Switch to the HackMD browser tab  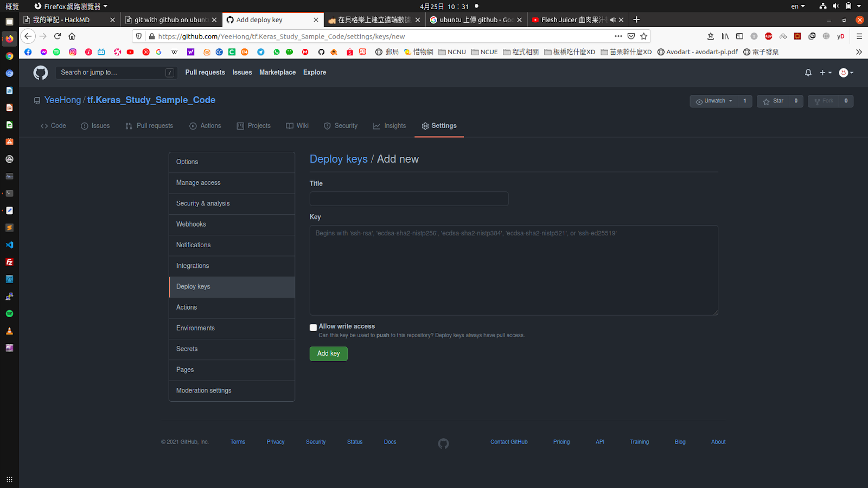69,20
